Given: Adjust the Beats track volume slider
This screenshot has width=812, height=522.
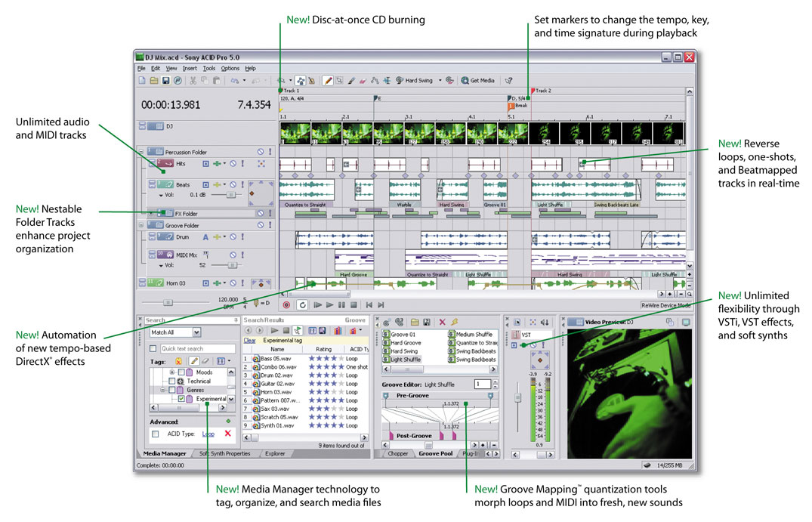Looking at the screenshot, I should [x=231, y=195].
